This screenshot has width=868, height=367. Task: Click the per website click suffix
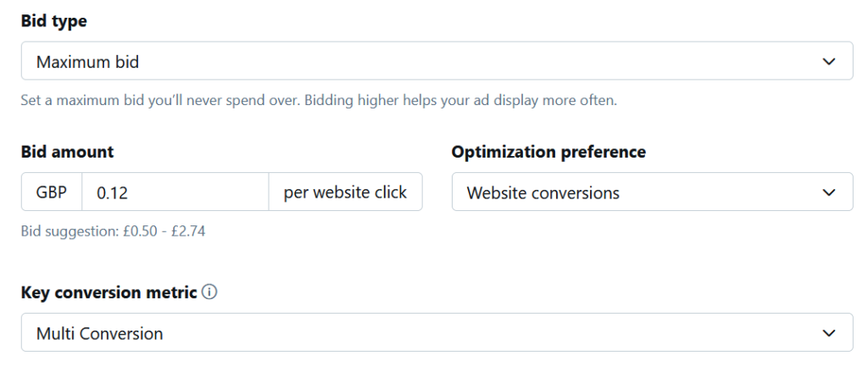[x=346, y=192]
